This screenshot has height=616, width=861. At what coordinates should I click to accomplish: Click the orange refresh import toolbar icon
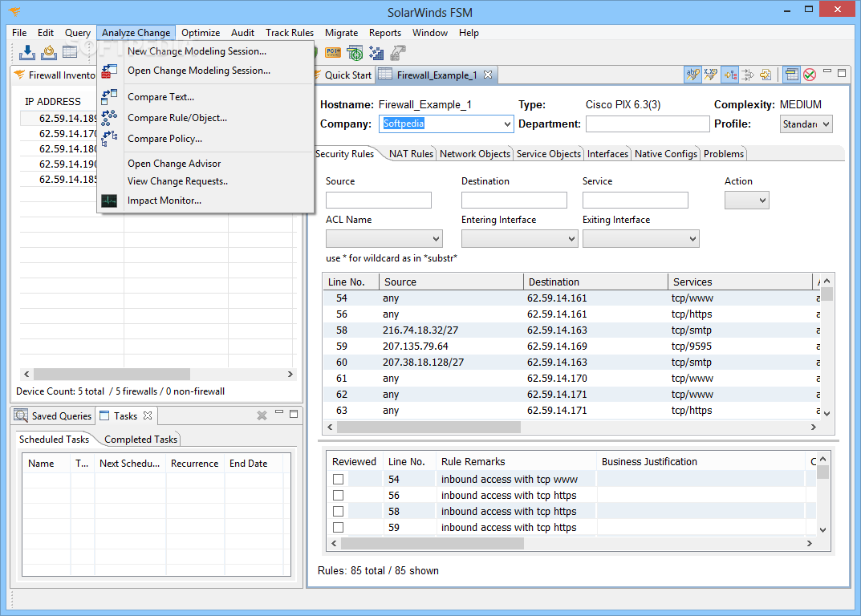point(49,53)
